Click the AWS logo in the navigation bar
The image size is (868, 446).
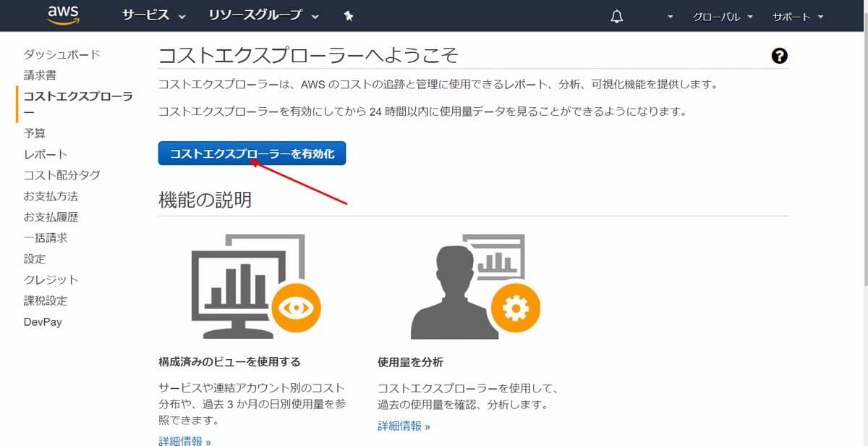pos(64,14)
